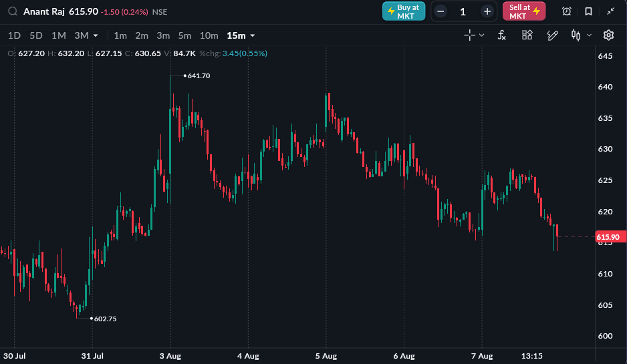Increase quantity with the plus button

(487, 11)
